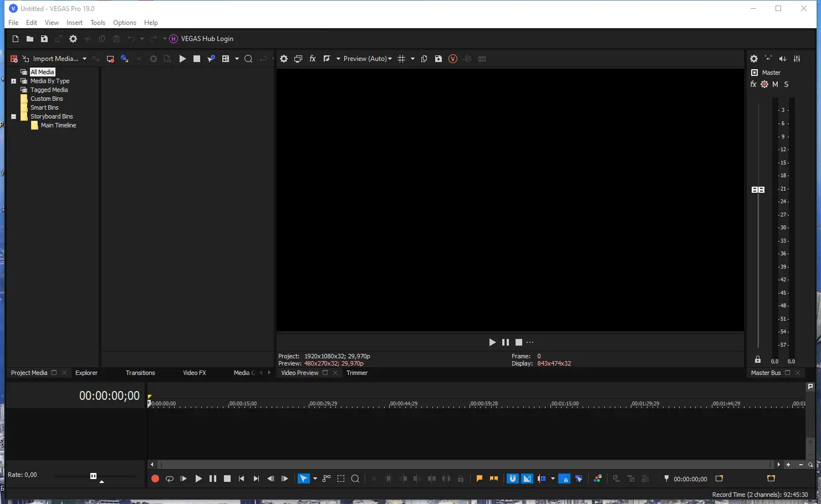Enable automatic crossfades on the timeline toolbar

pyautogui.click(x=527, y=479)
